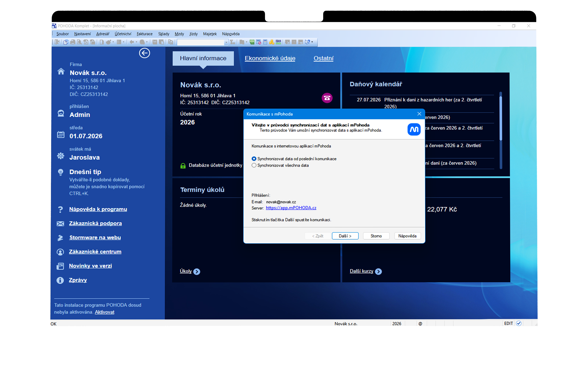Expand dropdown beside the gear icon

147,42
